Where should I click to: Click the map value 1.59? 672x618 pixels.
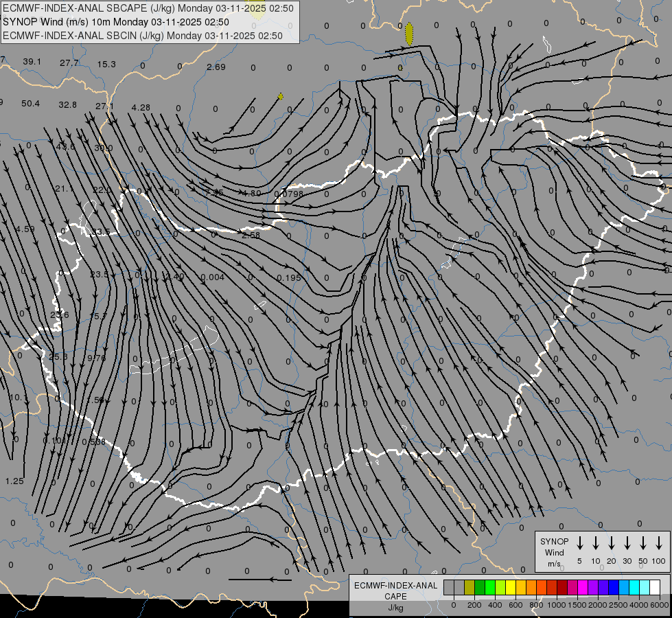95,400
